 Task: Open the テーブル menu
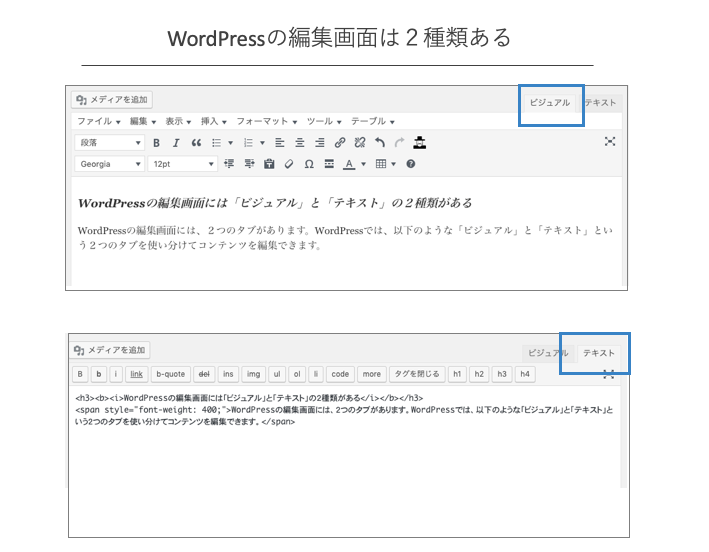[373, 121]
